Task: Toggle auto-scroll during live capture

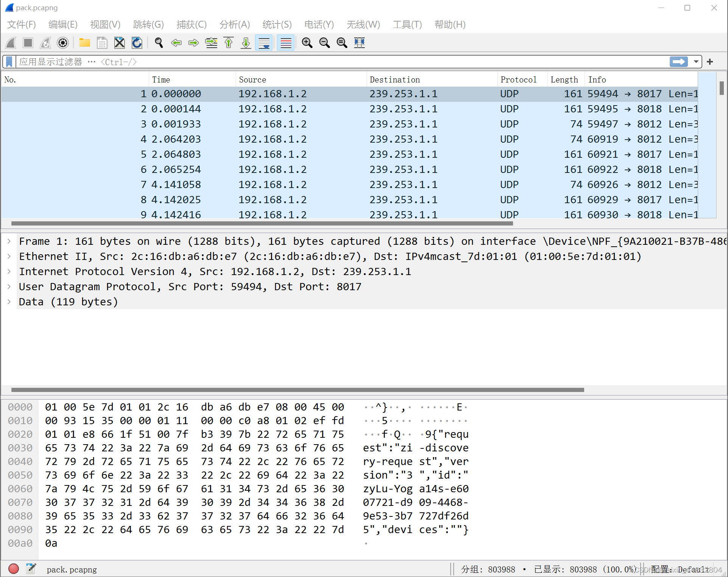Action: click(264, 43)
